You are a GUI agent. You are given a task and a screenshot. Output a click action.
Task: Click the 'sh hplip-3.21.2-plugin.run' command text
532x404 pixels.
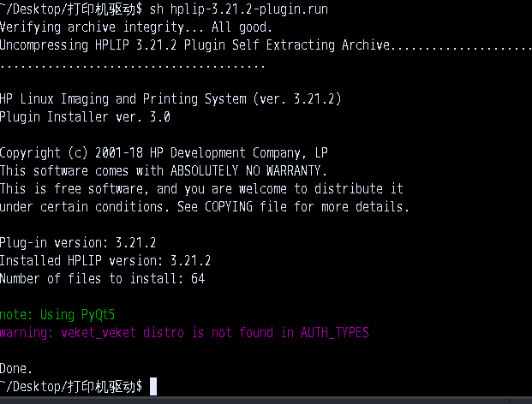pyautogui.click(x=239, y=9)
